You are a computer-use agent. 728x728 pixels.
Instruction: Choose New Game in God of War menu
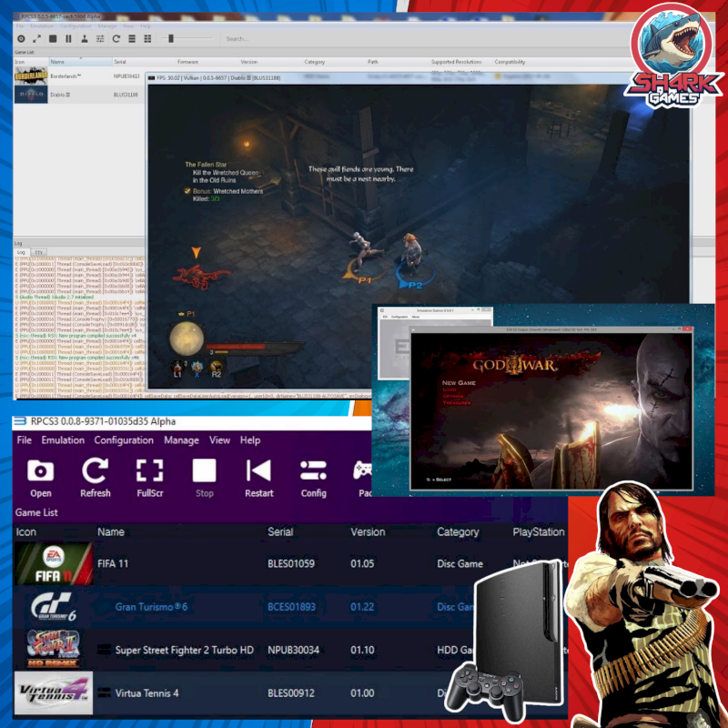459,383
